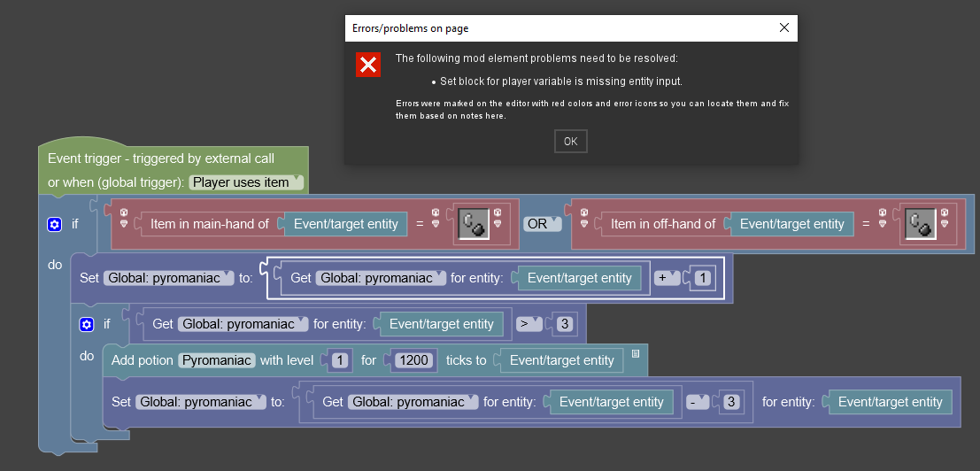Open the Get Global: pyromaniac dropdown before the plus operator
Viewport: 980px width, 471px height.
(x=381, y=278)
